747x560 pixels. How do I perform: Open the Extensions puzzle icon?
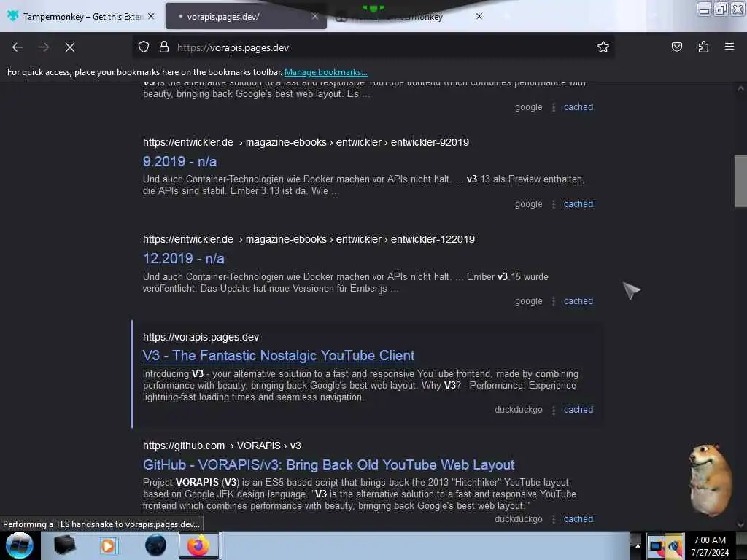click(x=703, y=47)
